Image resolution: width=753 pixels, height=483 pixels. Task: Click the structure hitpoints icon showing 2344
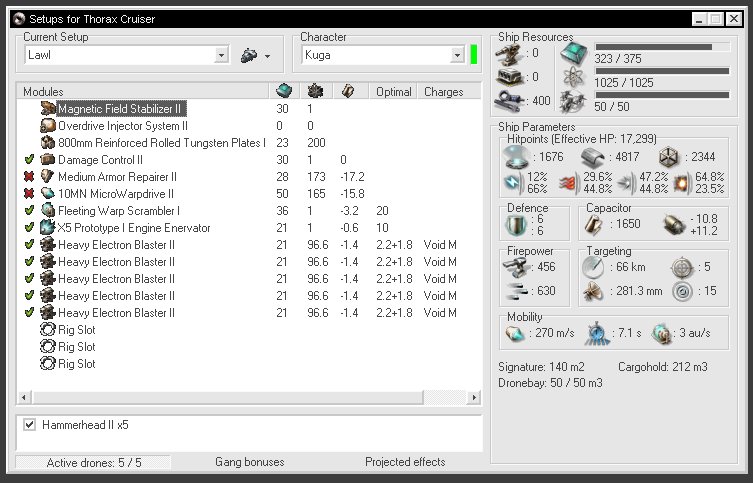(x=668, y=157)
